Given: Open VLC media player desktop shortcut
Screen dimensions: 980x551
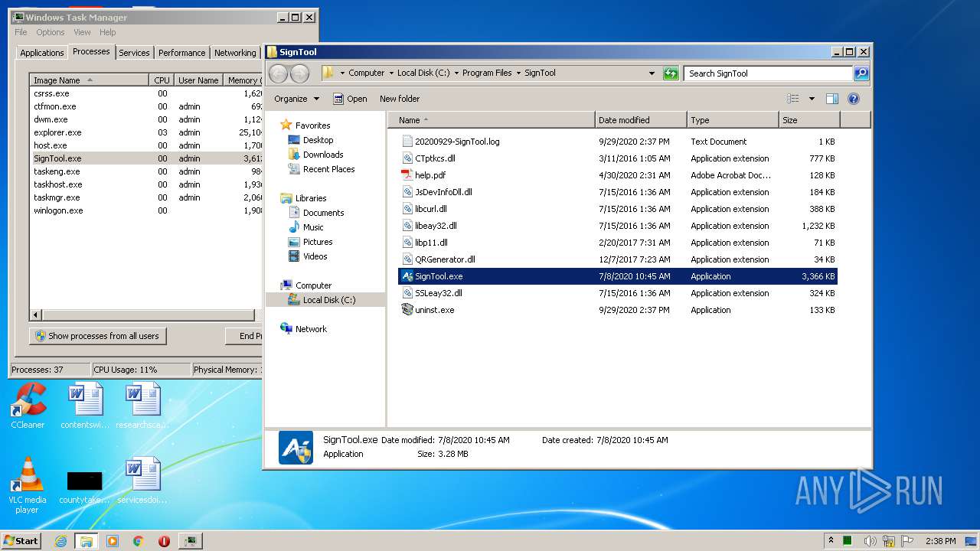Looking at the screenshot, I should (x=28, y=485).
